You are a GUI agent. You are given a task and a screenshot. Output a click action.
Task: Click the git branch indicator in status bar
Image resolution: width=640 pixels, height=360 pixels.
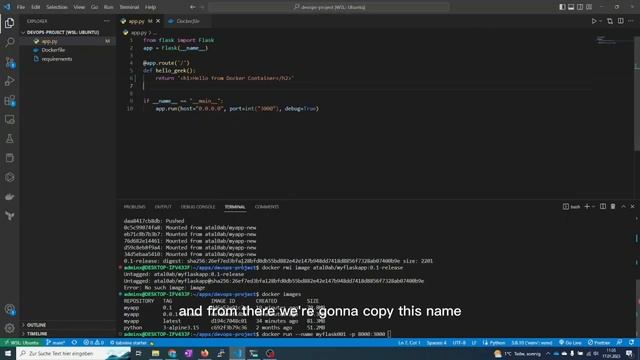click(56, 342)
